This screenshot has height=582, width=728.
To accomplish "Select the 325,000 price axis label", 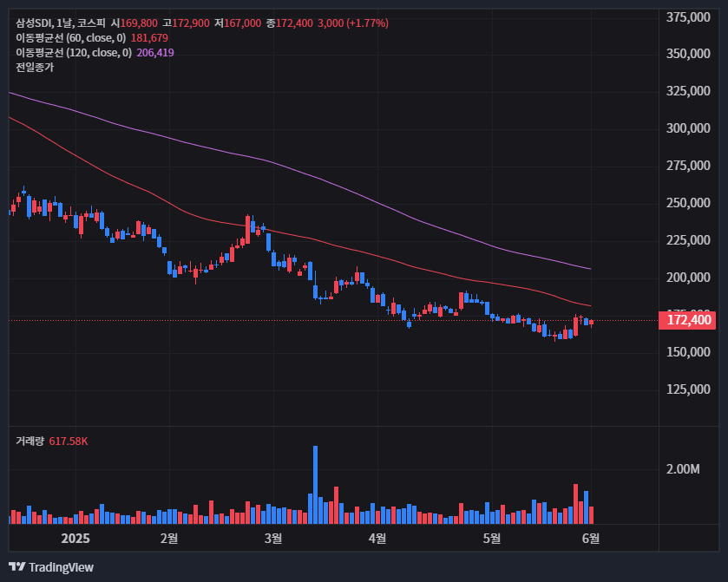I will [x=688, y=91].
